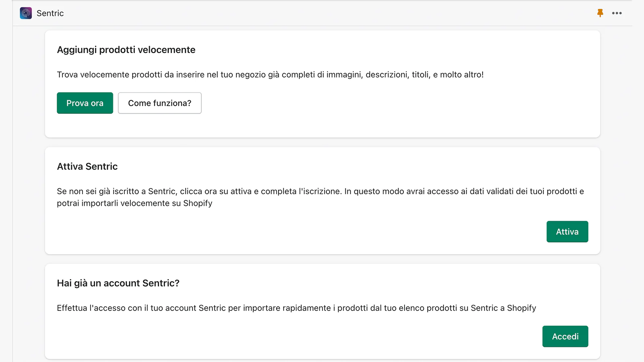Click the Trova velocemente prodotti description text
The height and width of the screenshot is (362, 644).
coord(270,75)
